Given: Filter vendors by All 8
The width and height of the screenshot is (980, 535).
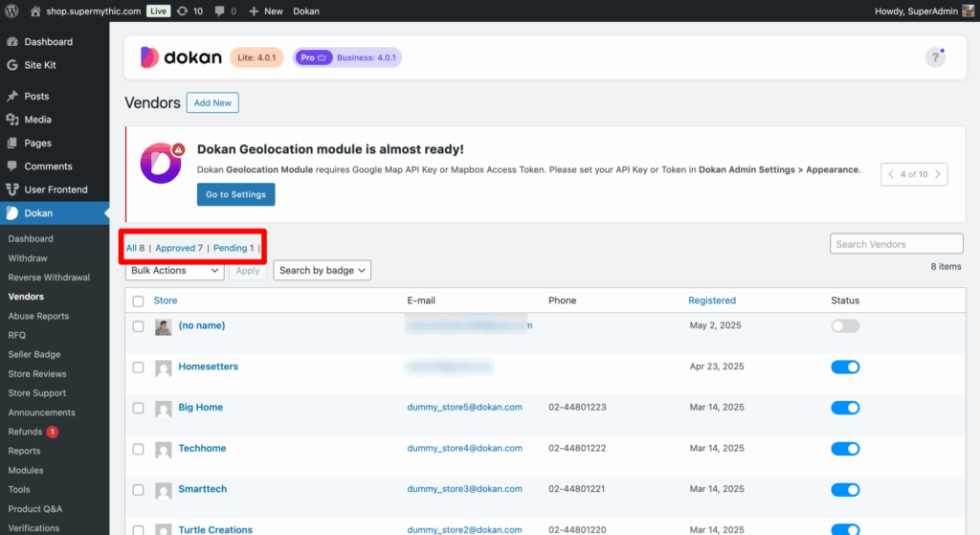Looking at the screenshot, I should (x=135, y=248).
